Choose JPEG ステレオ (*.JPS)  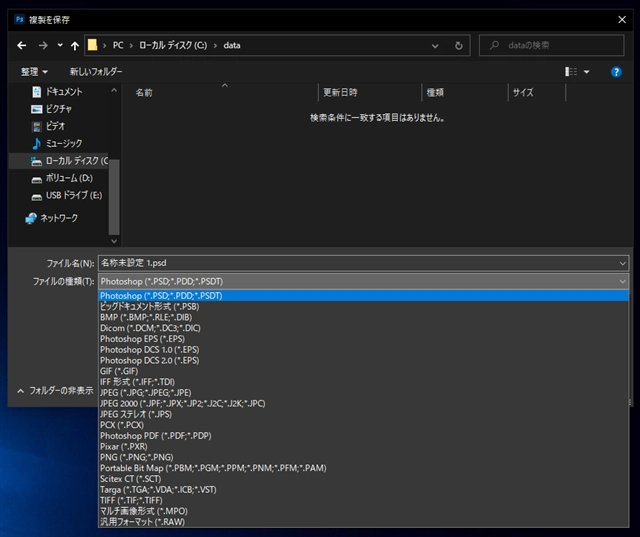click(363, 414)
